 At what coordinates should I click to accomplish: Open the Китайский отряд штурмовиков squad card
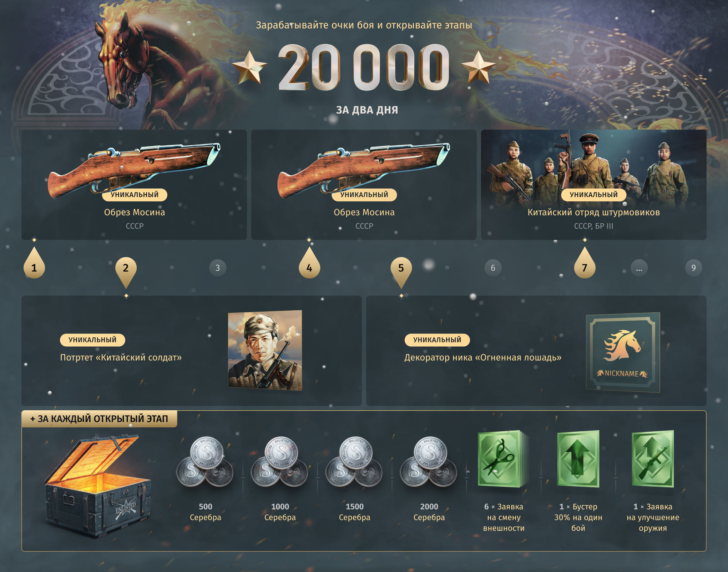coord(593,185)
